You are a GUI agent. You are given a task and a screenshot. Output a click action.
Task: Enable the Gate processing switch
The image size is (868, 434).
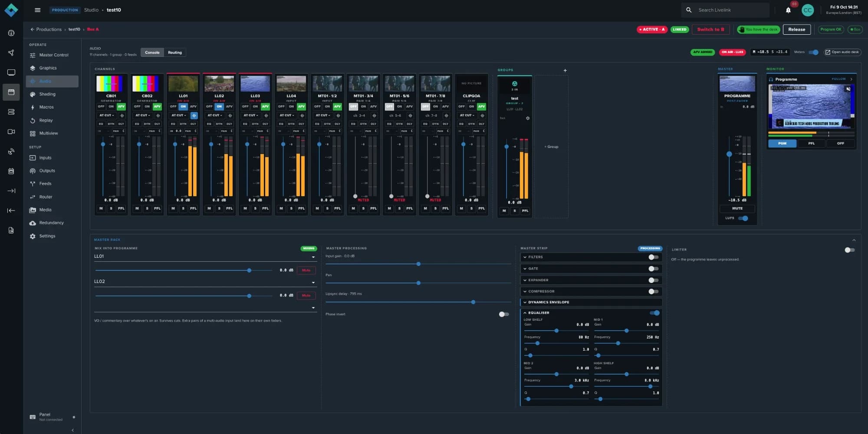pos(654,269)
